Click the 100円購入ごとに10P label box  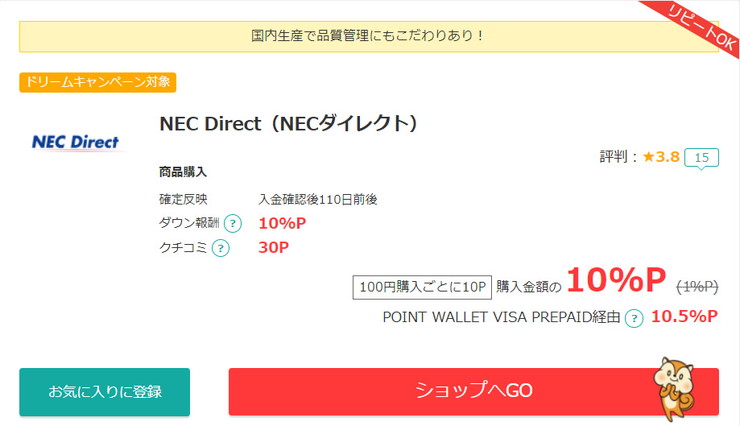pyautogui.click(x=422, y=287)
